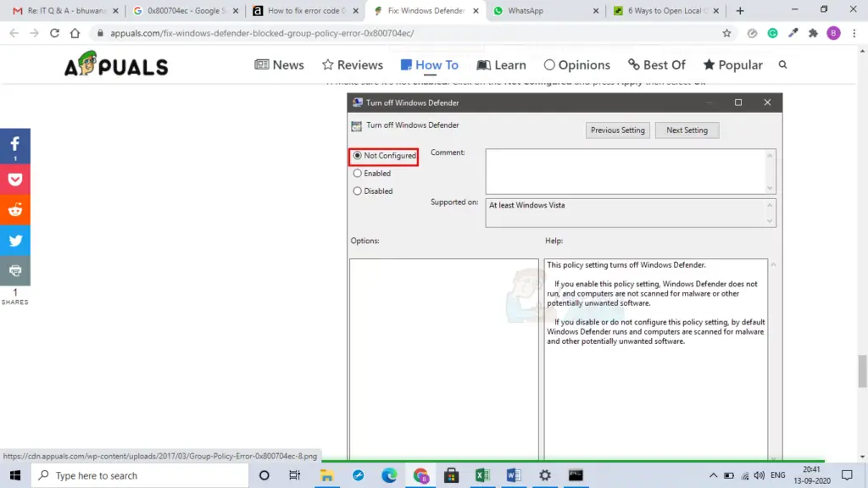This screenshot has height=488, width=868.
Task: Click the address bar URL
Action: coord(262,33)
